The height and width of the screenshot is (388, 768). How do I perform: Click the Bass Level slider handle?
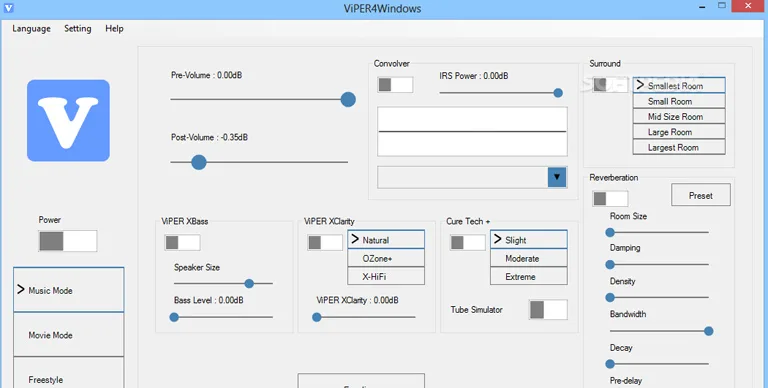coord(174,317)
